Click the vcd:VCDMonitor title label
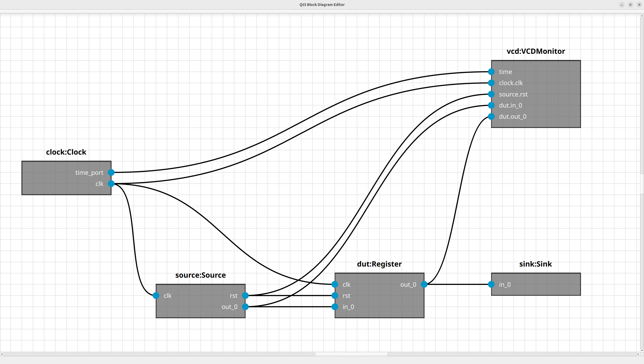 (536, 51)
